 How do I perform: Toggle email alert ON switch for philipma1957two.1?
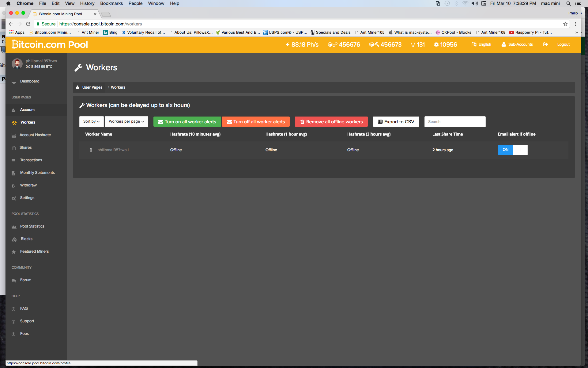click(513, 150)
